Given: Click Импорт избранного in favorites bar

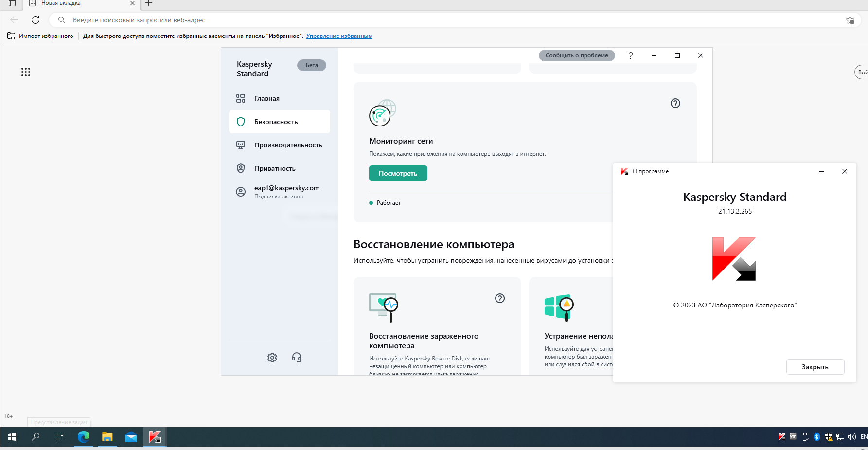Looking at the screenshot, I should pyautogui.click(x=40, y=36).
